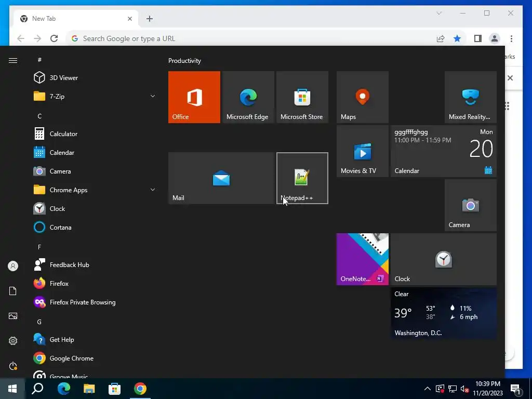Launch the Notepad++ tile
Image resolution: width=532 pixels, height=399 pixels.
pos(302,178)
